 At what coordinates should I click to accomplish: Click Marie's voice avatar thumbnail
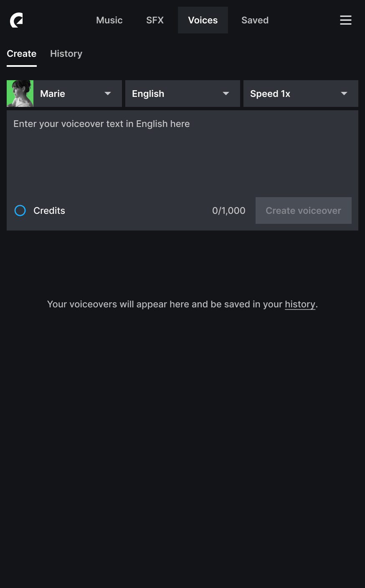(x=20, y=94)
